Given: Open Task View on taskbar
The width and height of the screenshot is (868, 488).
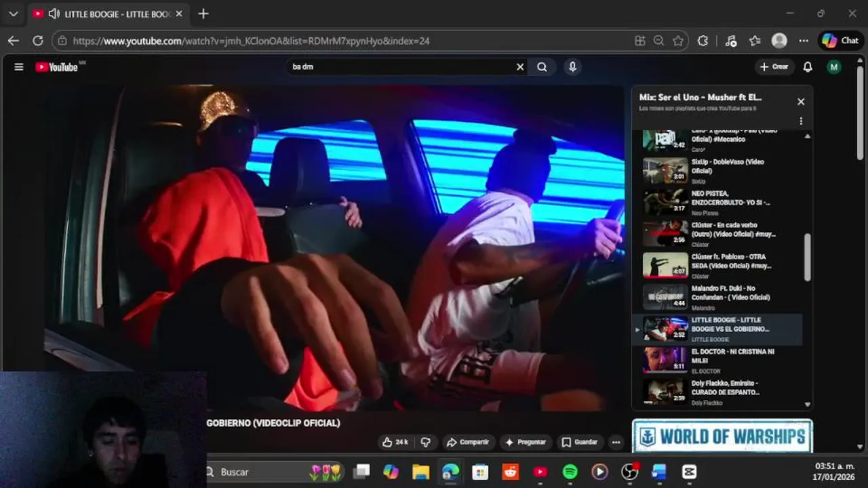Looking at the screenshot, I should click(x=361, y=472).
